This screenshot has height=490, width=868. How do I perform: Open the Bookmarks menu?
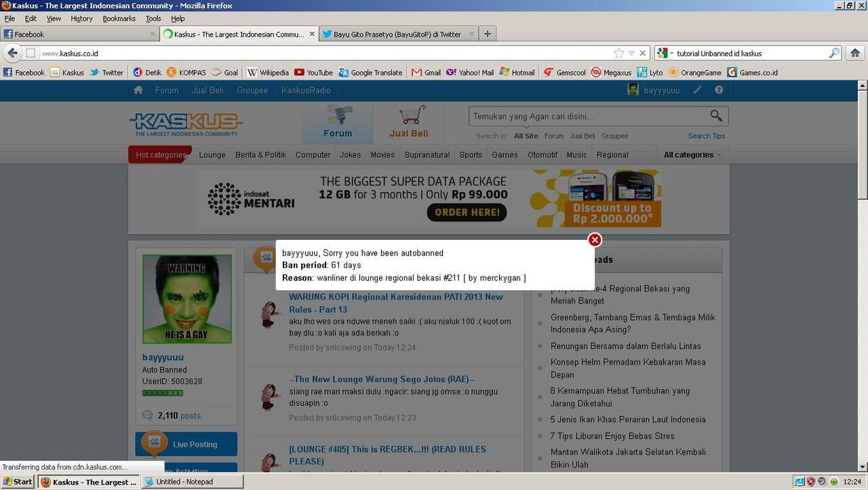click(x=119, y=18)
